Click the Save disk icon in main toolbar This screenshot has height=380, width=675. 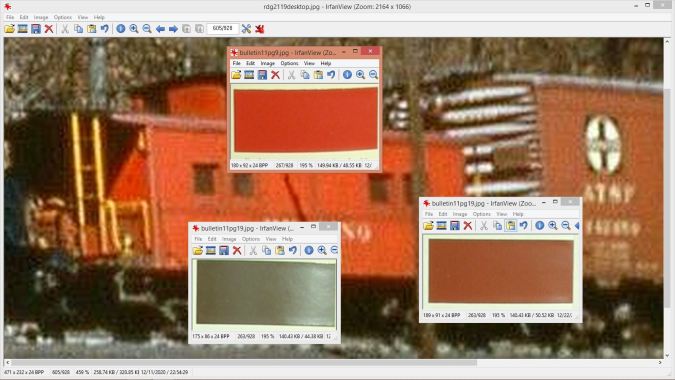tap(36, 29)
